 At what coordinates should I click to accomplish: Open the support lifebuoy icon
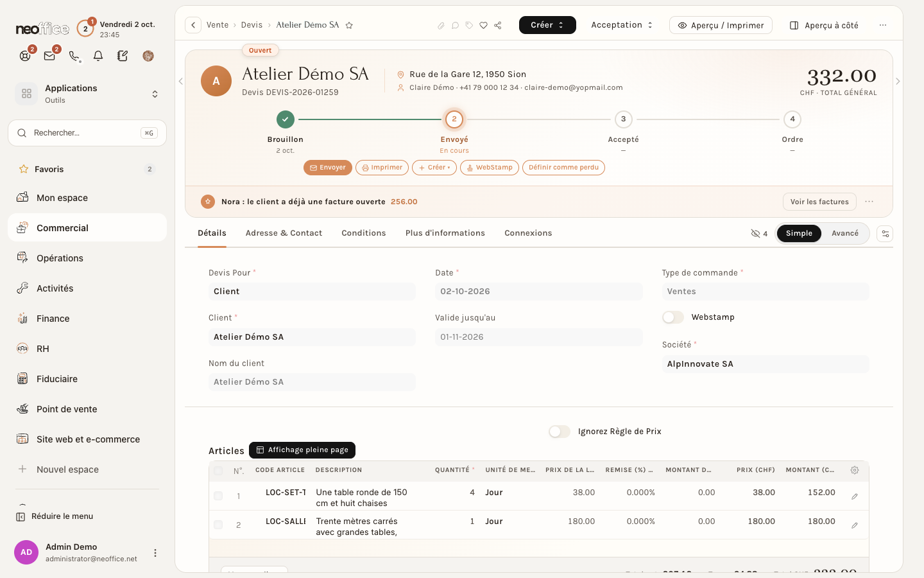25,56
